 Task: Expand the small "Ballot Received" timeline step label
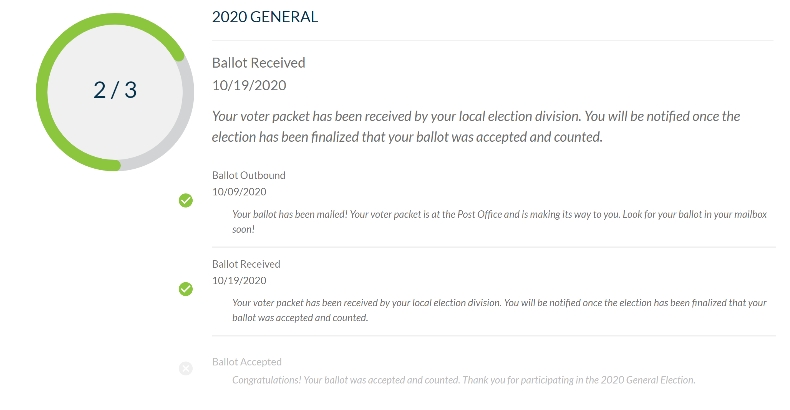pos(246,264)
